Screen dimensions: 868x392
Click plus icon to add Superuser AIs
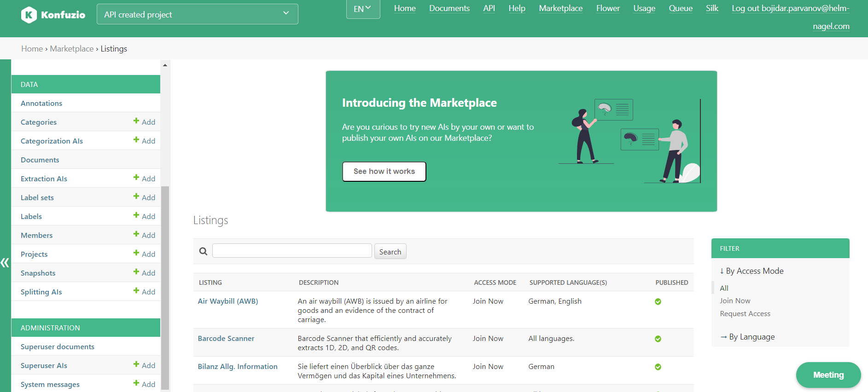click(x=136, y=364)
